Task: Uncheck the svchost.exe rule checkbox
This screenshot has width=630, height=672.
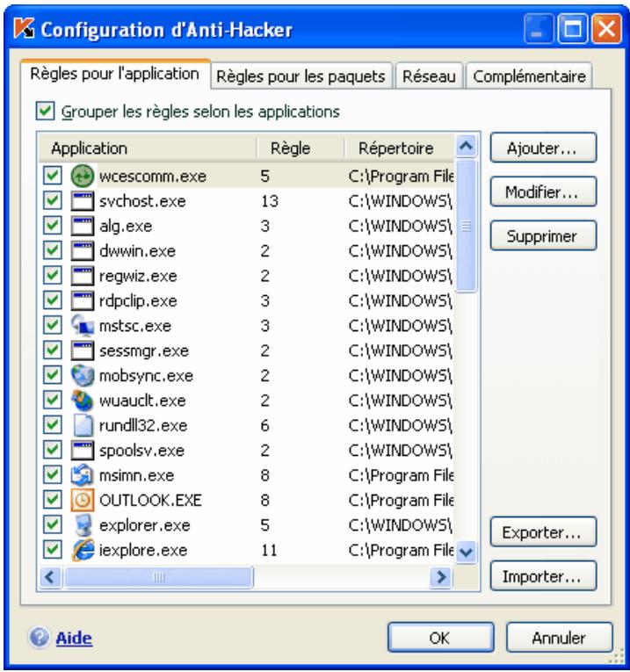Action: point(53,201)
